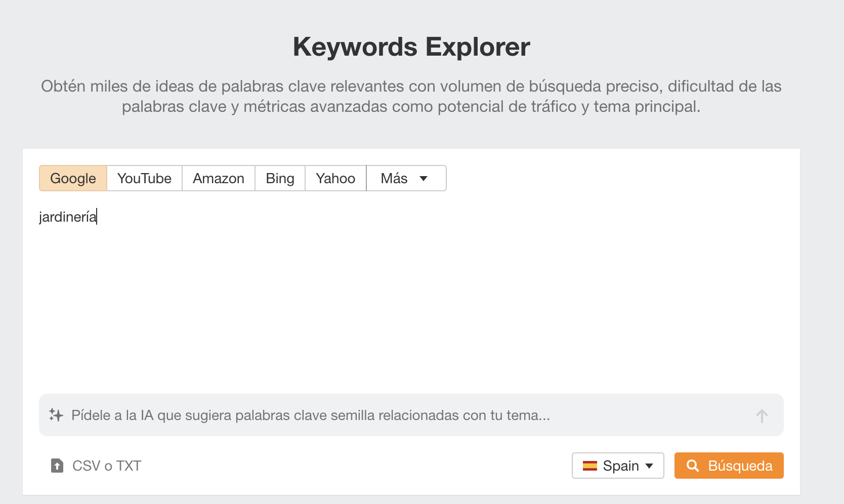
Task: Click the Keywords Explorer heading
Action: (411, 46)
